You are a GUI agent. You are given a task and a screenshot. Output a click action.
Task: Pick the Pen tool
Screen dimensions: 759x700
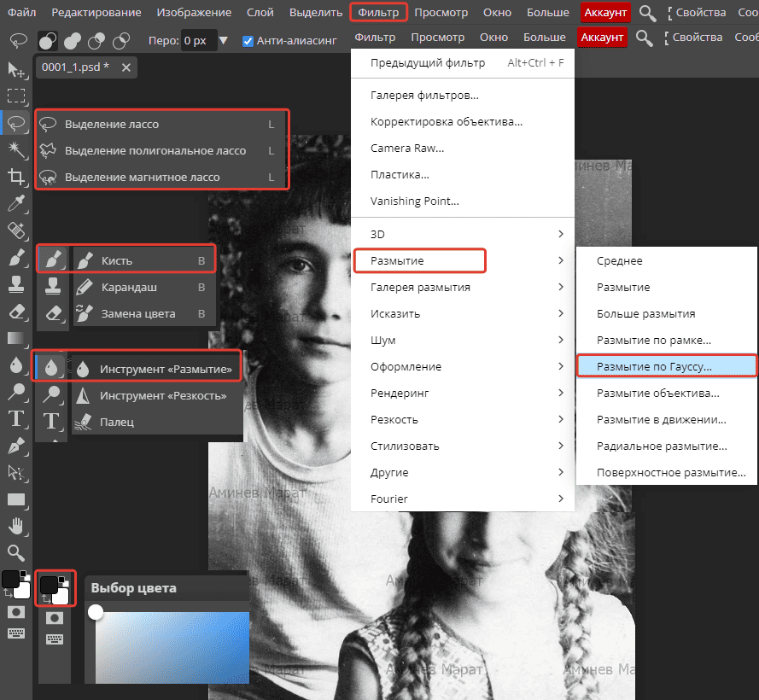tap(16, 446)
